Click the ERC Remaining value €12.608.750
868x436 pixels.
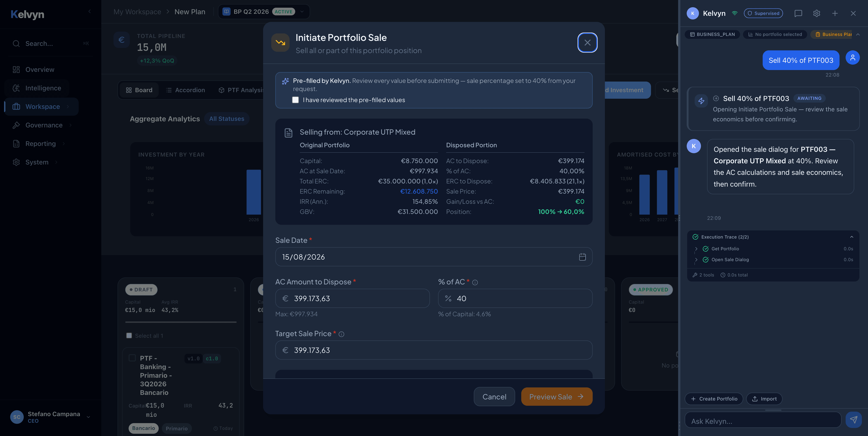pyautogui.click(x=419, y=192)
